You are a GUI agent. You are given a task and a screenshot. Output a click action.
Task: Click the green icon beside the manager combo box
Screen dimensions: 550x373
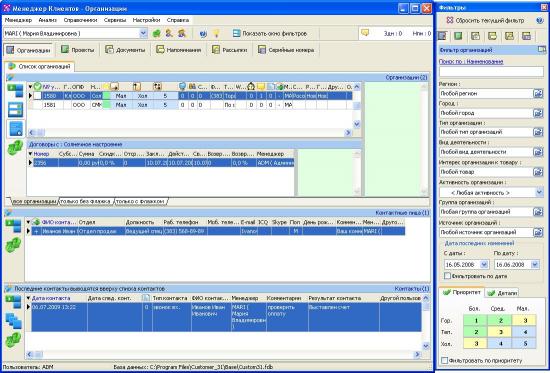tap(156, 33)
